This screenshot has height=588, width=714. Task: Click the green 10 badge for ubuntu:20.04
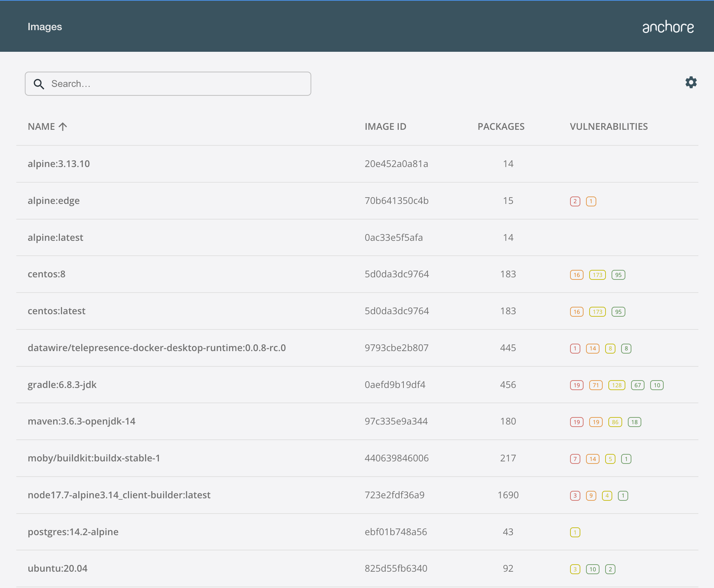click(592, 569)
